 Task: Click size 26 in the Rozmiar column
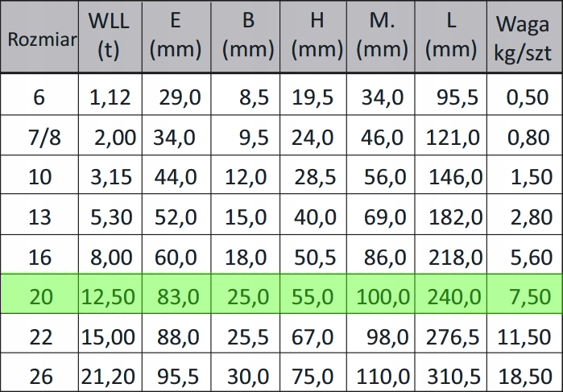click(x=40, y=374)
